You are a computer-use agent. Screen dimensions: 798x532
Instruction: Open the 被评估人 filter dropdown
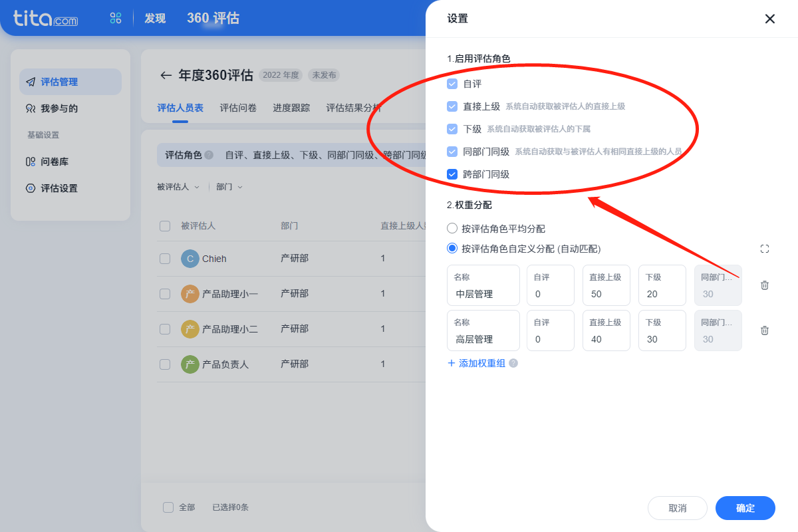(178, 188)
